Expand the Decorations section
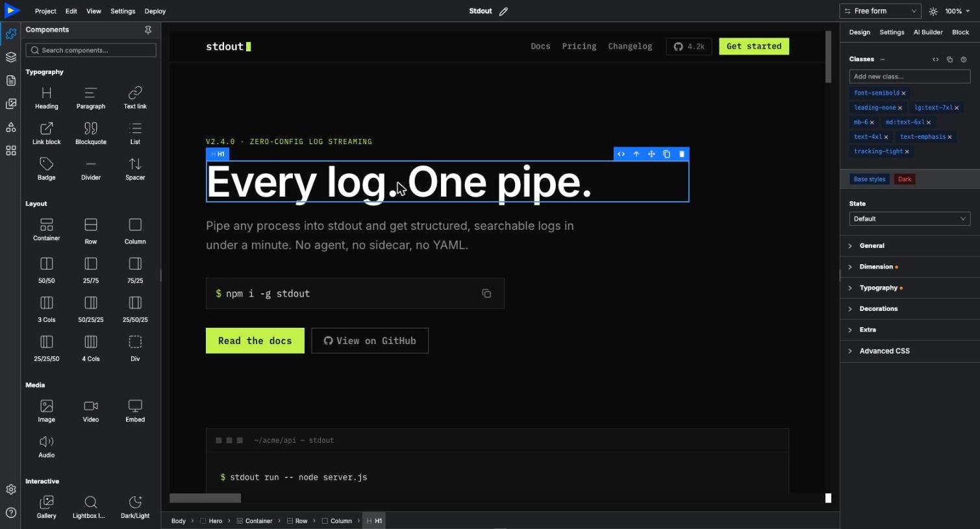Image resolution: width=980 pixels, height=529 pixels. [x=910, y=309]
